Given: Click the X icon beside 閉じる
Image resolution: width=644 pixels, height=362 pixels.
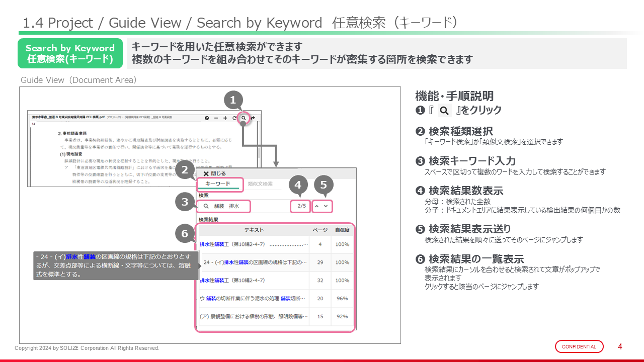Looking at the screenshot, I should point(206,173).
